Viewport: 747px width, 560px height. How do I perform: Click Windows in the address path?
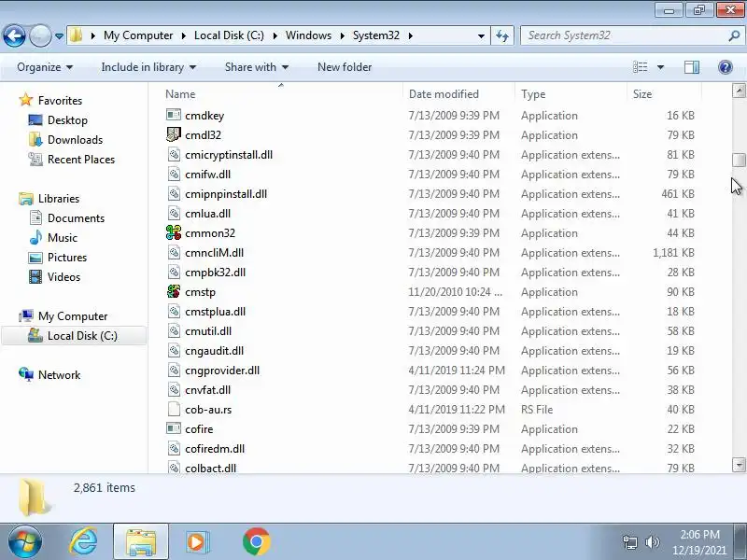tap(308, 35)
